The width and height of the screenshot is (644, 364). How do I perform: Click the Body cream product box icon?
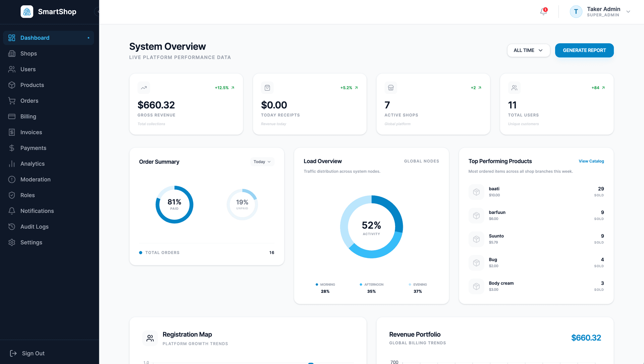[x=476, y=287]
